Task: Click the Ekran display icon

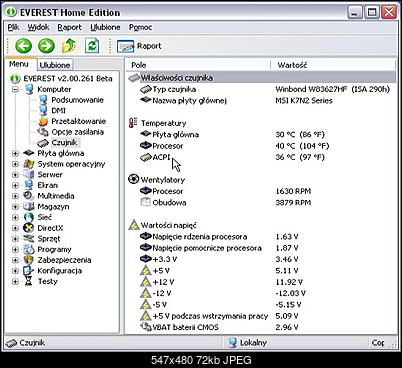Action: coord(29,185)
